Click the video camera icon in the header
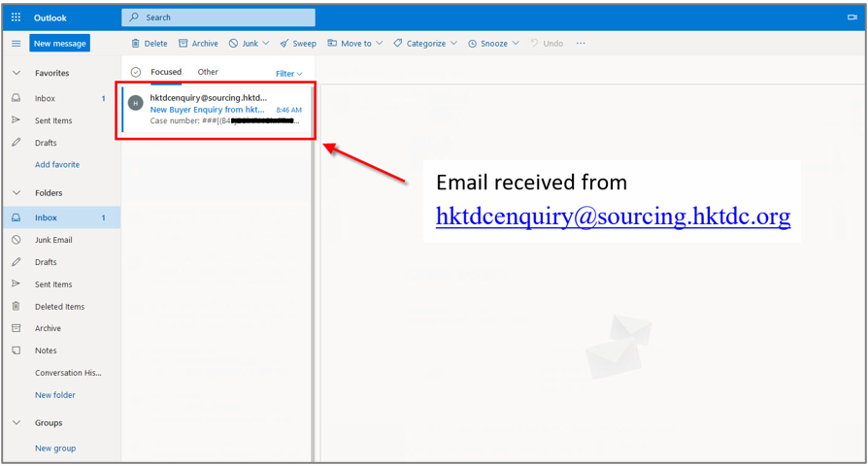 [851, 17]
